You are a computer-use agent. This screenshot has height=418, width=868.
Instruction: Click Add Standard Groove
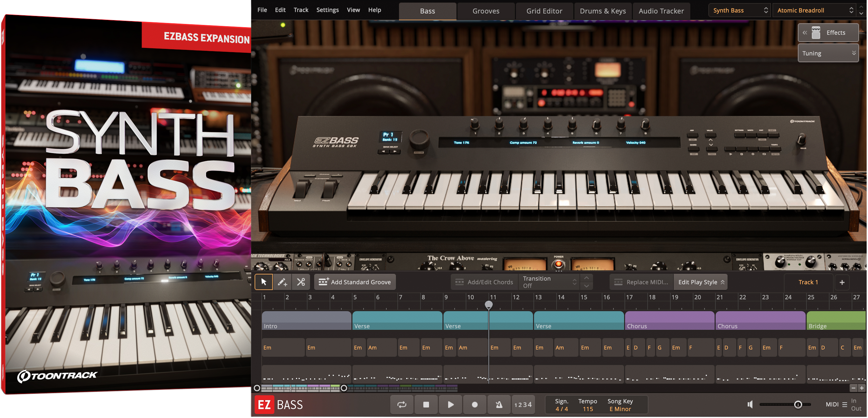(355, 282)
